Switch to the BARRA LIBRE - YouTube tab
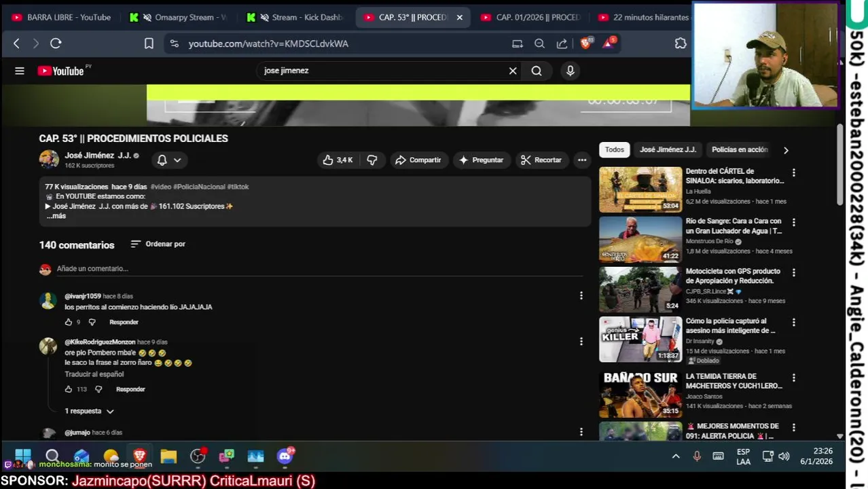This screenshot has height=489, width=868. click(61, 18)
